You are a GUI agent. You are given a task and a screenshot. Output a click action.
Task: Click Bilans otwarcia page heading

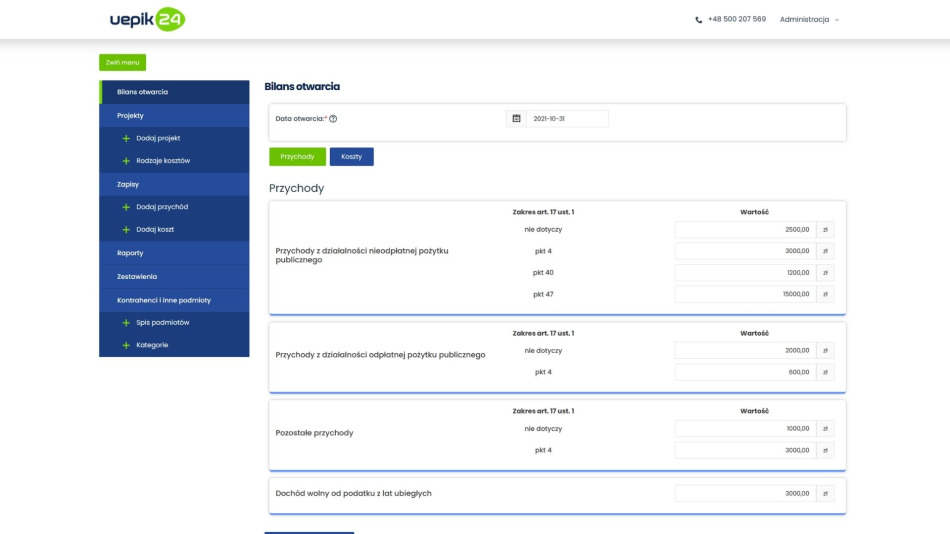pyautogui.click(x=302, y=87)
